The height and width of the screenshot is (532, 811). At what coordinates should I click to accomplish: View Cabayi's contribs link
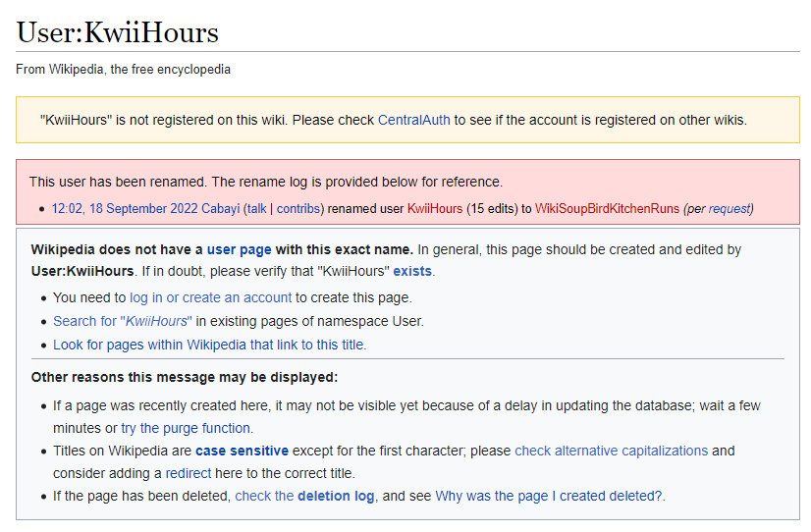[x=298, y=208]
